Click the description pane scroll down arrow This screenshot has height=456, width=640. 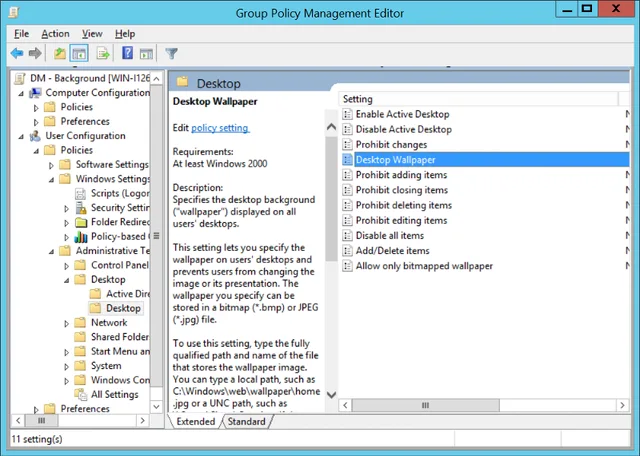coord(331,395)
